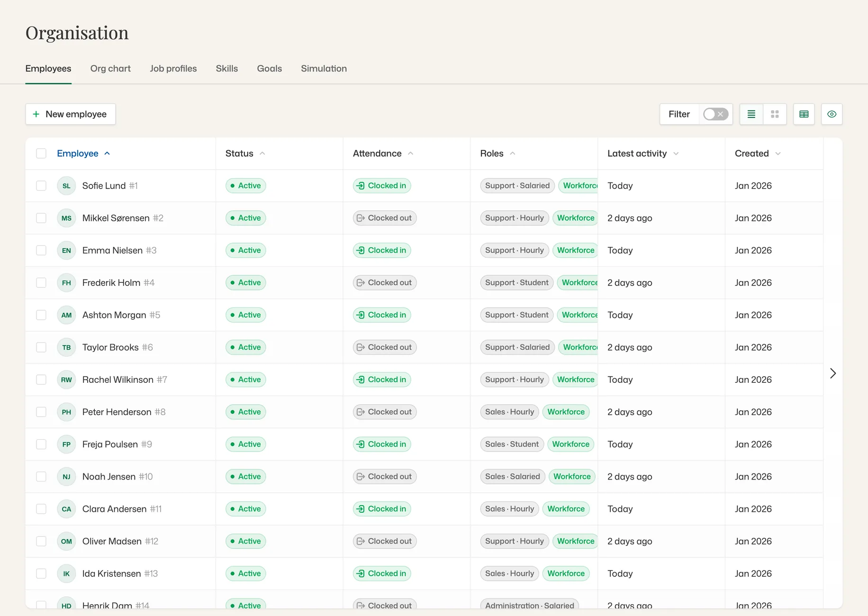Click Henrik Dam's Administration · Salaried tag
The width and height of the screenshot is (868, 616).
click(x=530, y=604)
